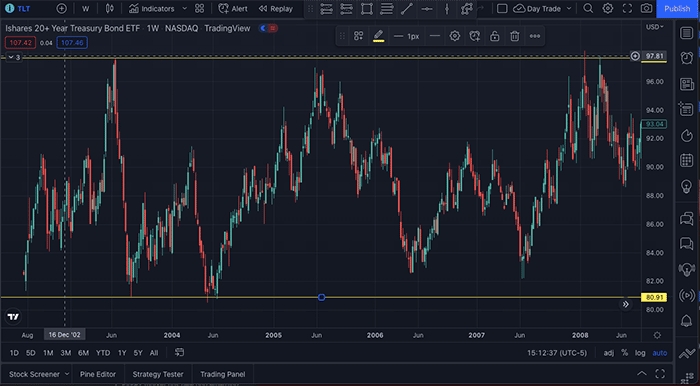This screenshot has height=386, width=700.
Task: Set range to 1D
Action: (x=14, y=353)
